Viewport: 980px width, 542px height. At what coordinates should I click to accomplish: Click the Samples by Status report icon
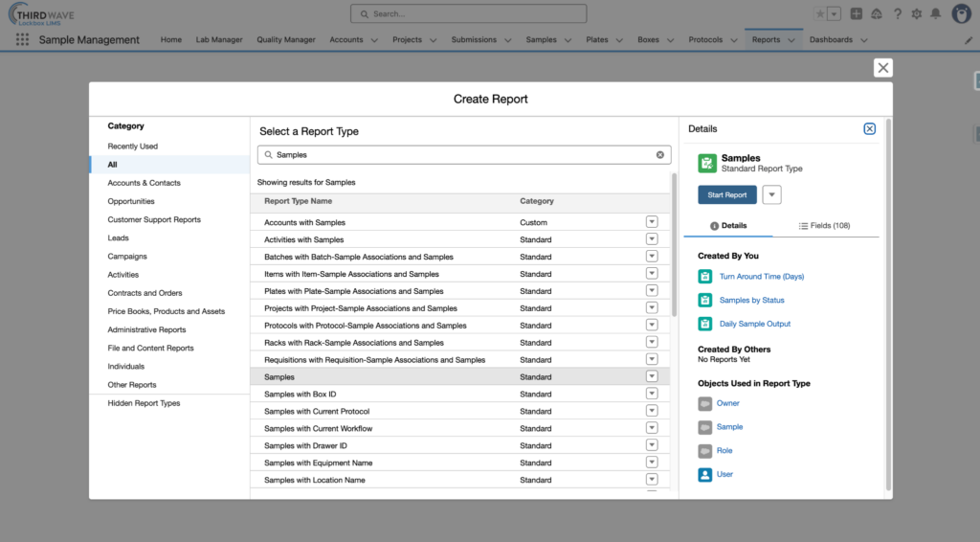click(705, 300)
